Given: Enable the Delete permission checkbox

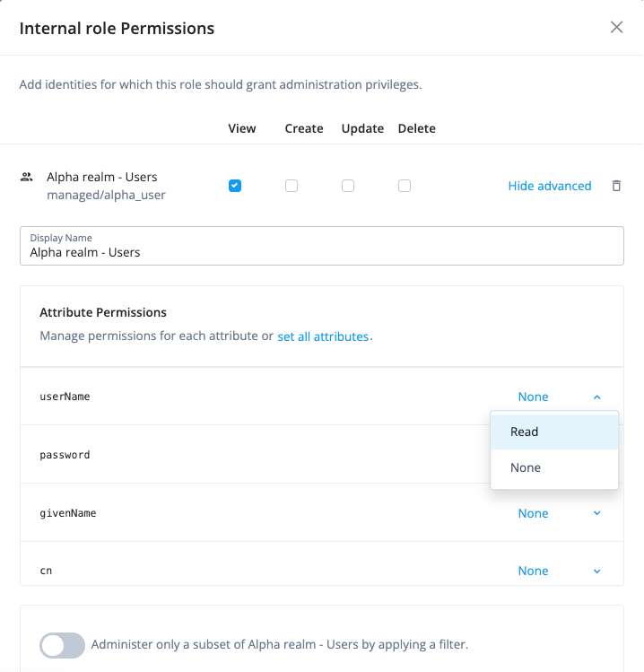Looking at the screenshot, I should pyautogui.click(x=405, y=186).
